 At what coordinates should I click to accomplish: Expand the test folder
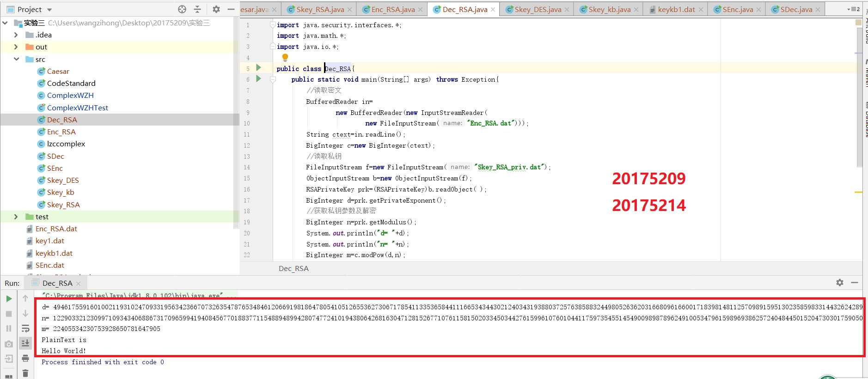point(16,217)
